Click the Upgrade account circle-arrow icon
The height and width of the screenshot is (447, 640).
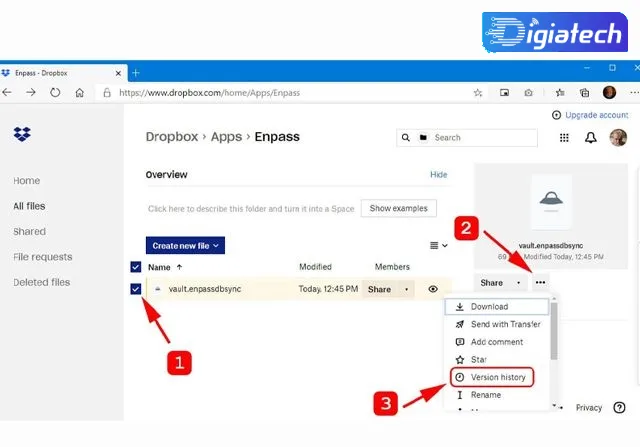click(x=556, y=115)
